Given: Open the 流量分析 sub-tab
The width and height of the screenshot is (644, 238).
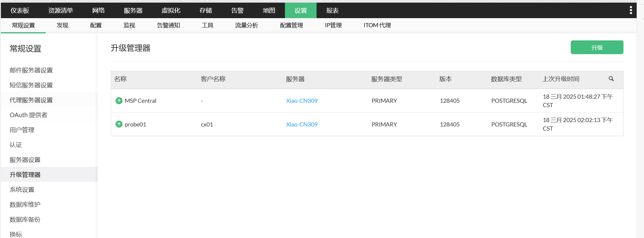Looking at the screenshot, I should pos(246,25).
